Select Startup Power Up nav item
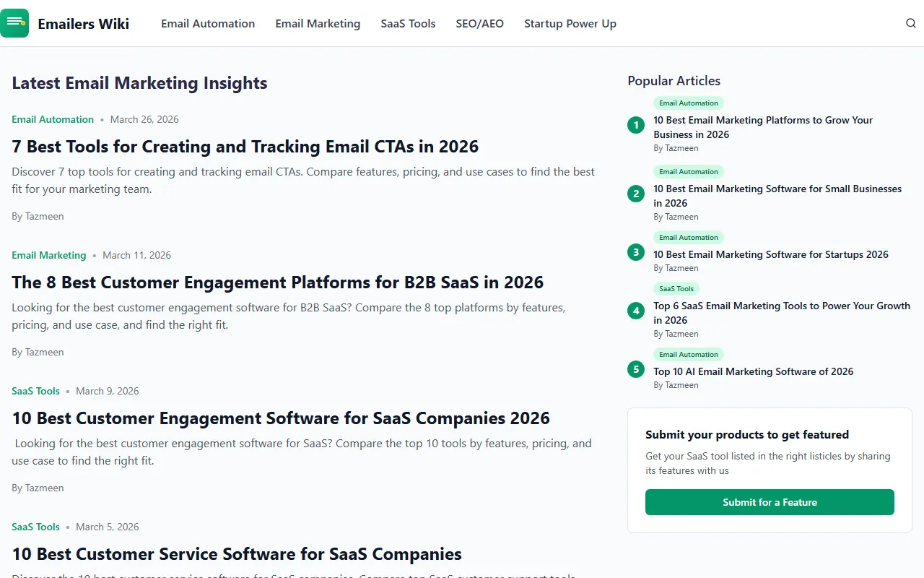The width and height of the screenshot is (924, 578). click(x=570, y=24)
